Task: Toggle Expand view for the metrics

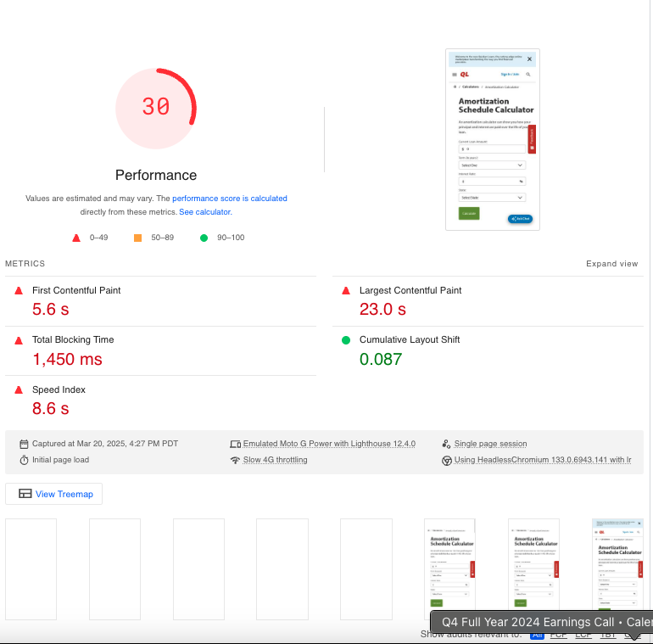Action: point(611,264)
